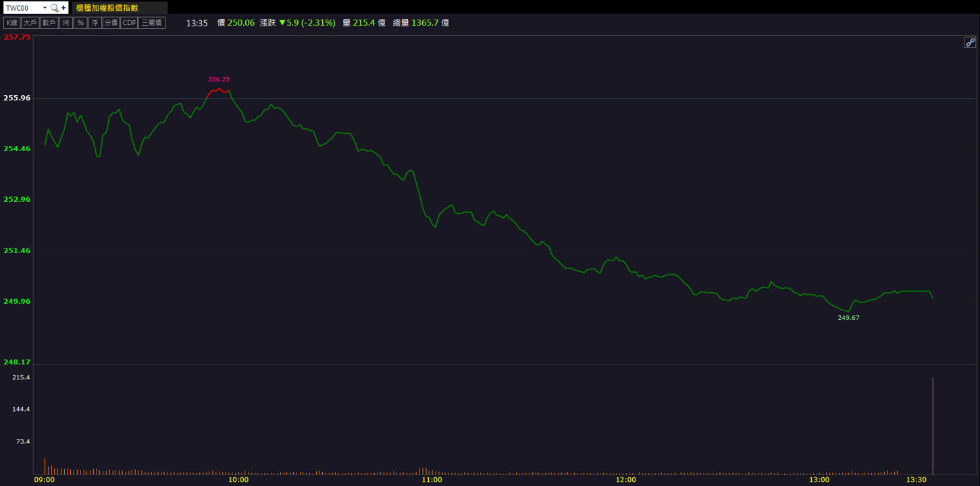Select the % percentage scale button
980x486 pixels.
(80, 23)
